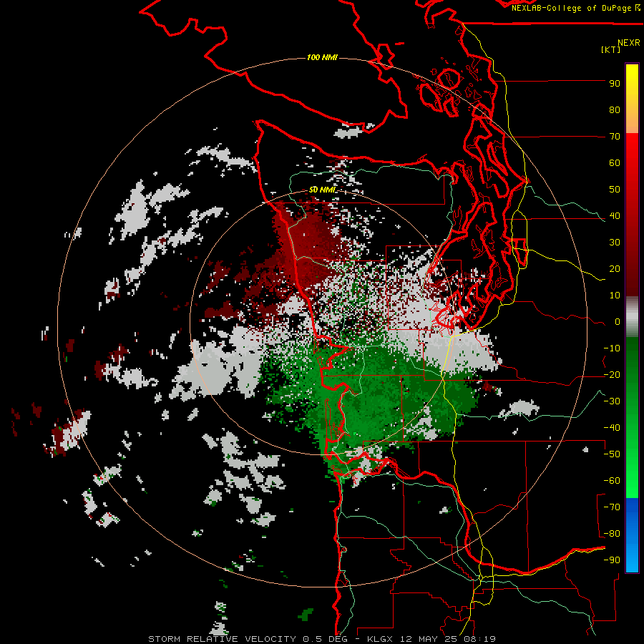Viewport: 644px width, 644px height.
Task: Click the -30 scale value
Action: (612, 401)
